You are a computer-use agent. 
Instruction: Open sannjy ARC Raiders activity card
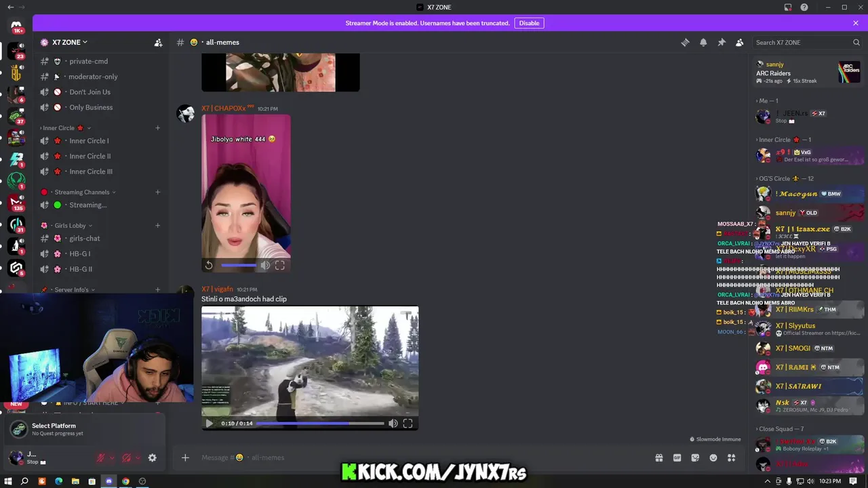point(808,73)
